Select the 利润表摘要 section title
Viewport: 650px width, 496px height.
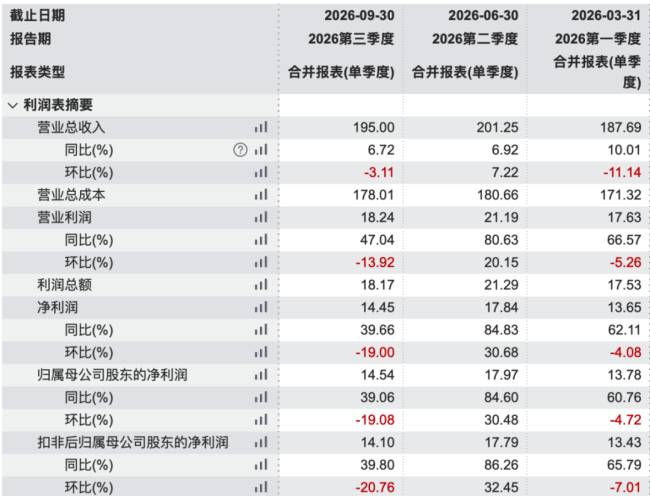pyautogui.click(x=58, y=105)
